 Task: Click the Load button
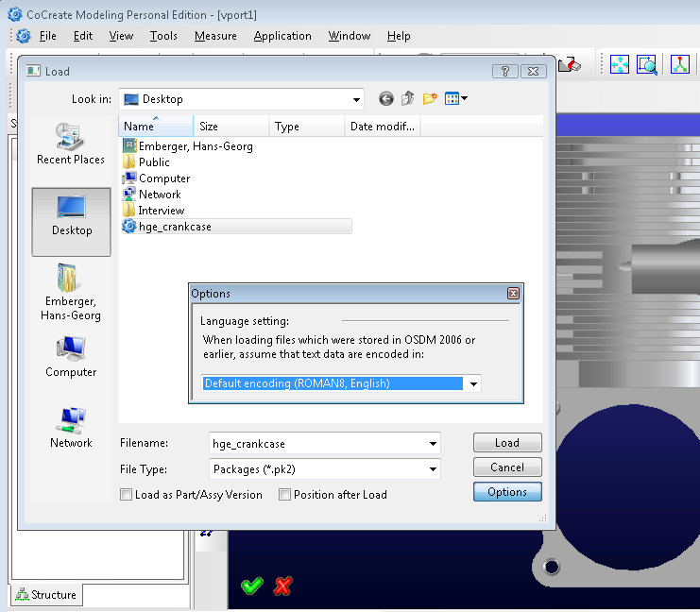click(507, 442)
